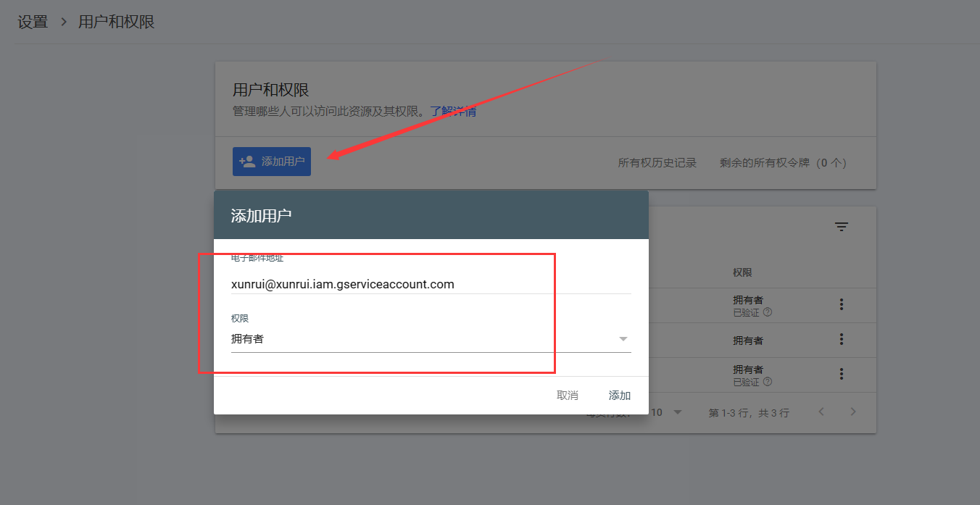The image size is (980, 505).
Task: Open more options for second 拥有者 row
Action: pyautogui.click(x=842, y=339)
